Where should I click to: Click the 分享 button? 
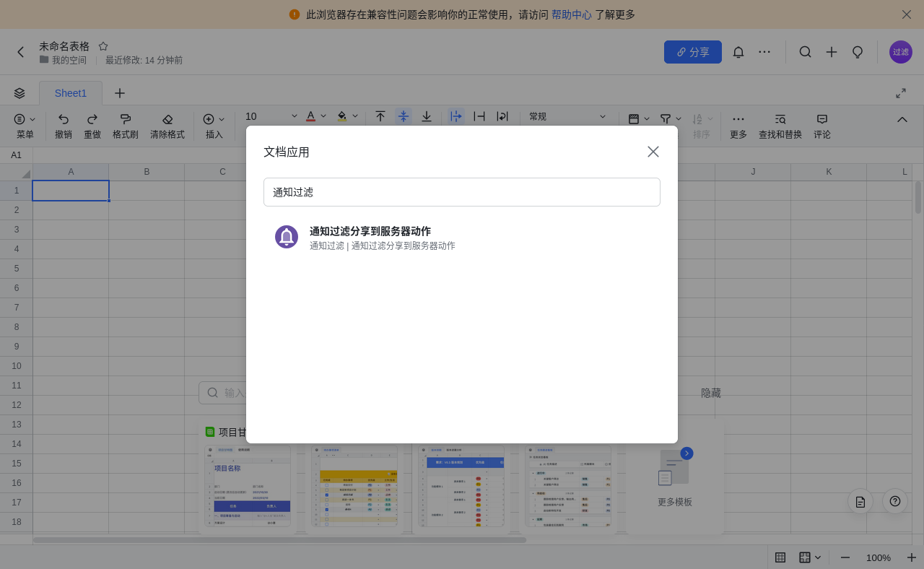click(693, 52)
